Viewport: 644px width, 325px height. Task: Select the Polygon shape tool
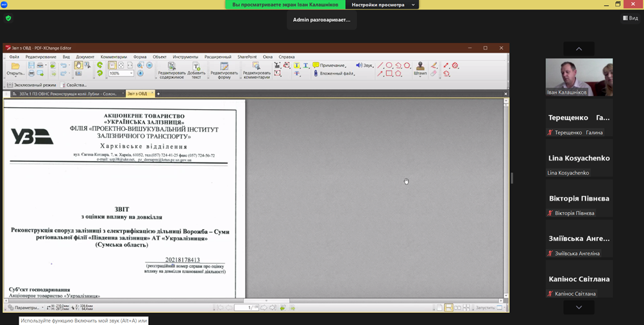click(x=398, y=73)
